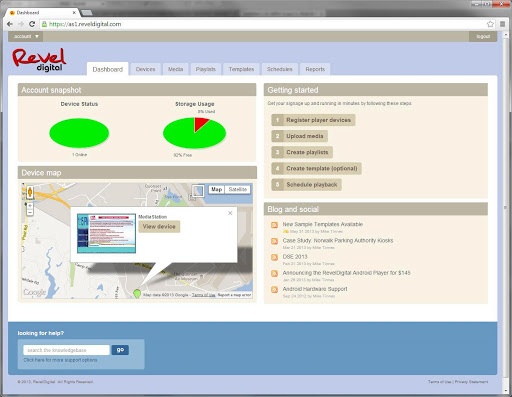This screenshot has width=512, height=397.
Task: Click the RSS icon beside DSE 2013
Action: pos(274,257)
